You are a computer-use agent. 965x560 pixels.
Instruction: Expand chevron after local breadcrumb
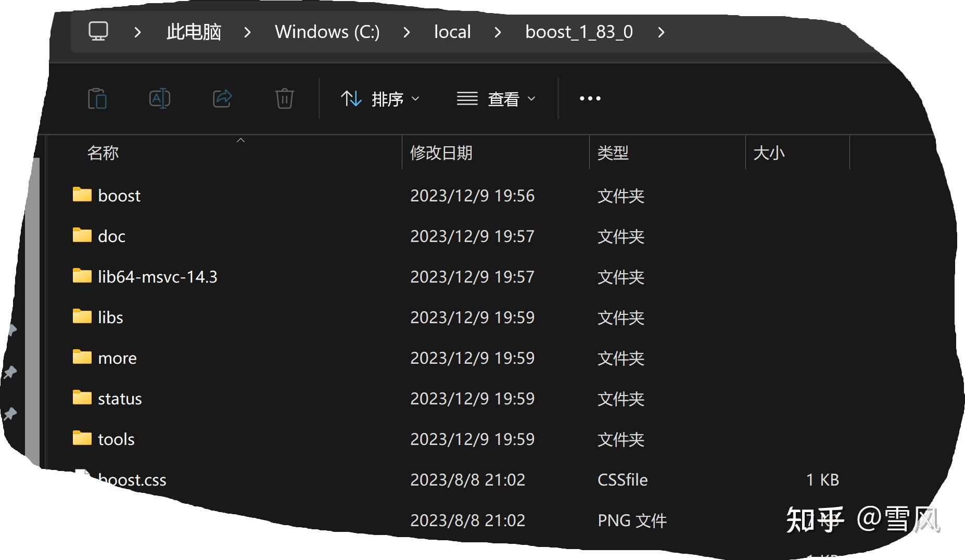pos(498,32)
